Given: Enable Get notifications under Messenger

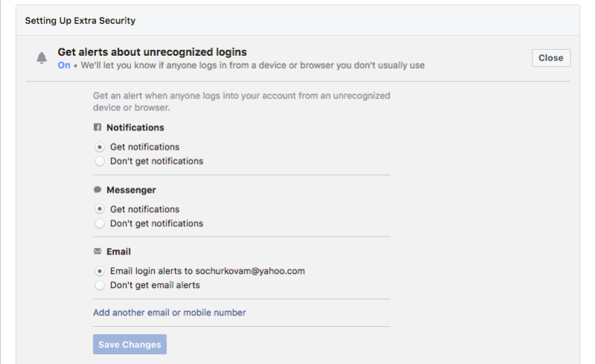Looking at the screenshot, I should (100, 209).
